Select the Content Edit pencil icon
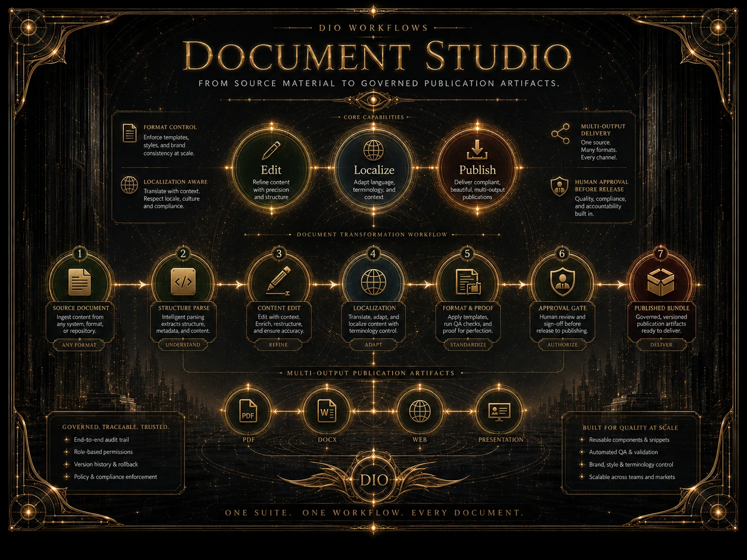747x560 pixels. tap(279, 282)
